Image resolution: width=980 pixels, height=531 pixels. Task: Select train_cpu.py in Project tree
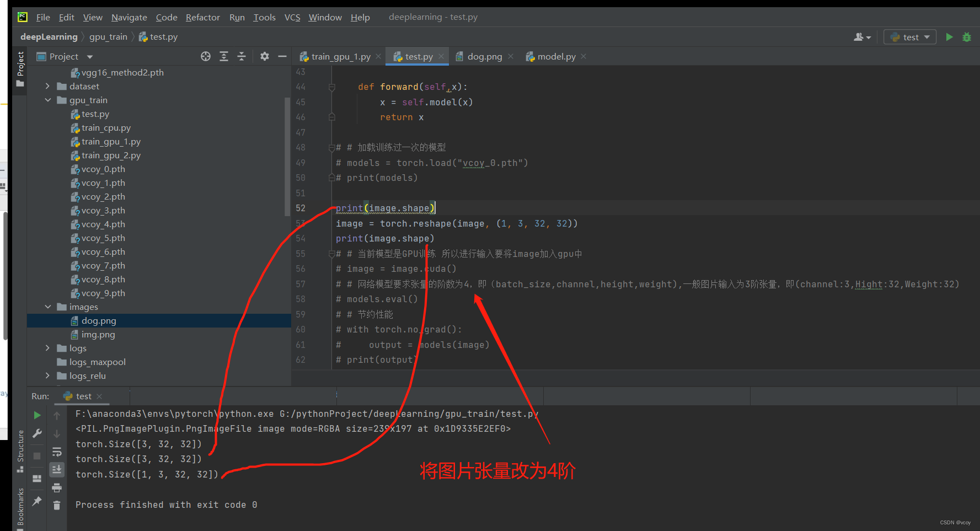[106, 127]
